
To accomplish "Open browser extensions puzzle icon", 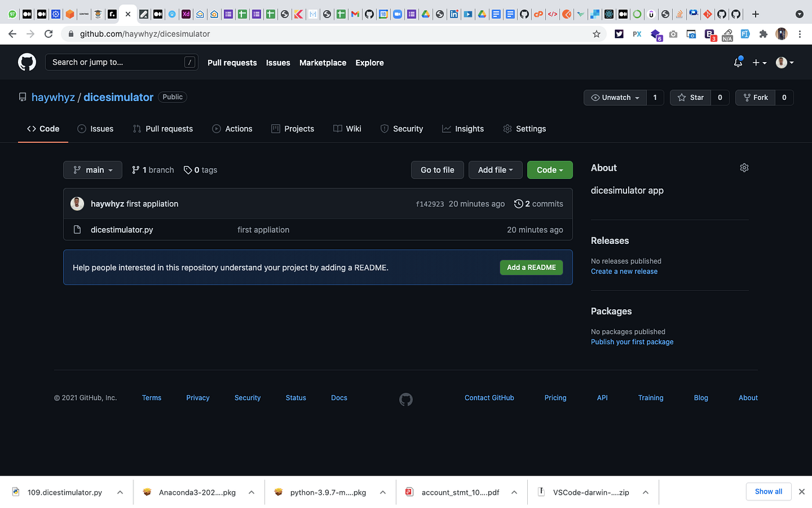I will click(x=763, y=34).
